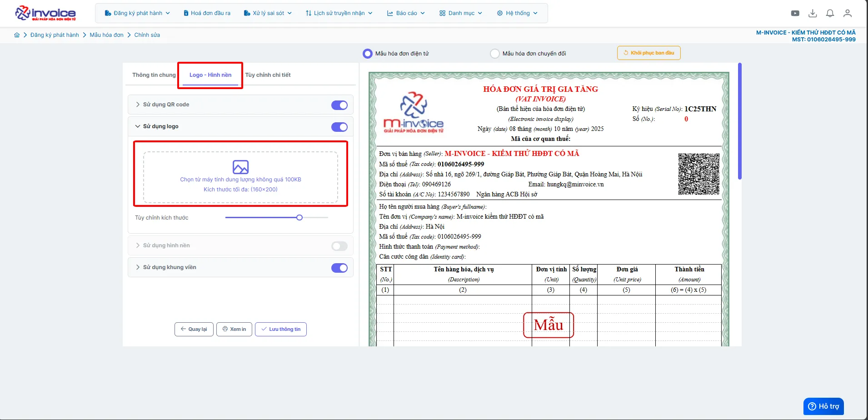Expand the Sử dụng hình nền section
The width and height of the screenshot is (868, 420).
pyautogui.click(x=240, y=245)
